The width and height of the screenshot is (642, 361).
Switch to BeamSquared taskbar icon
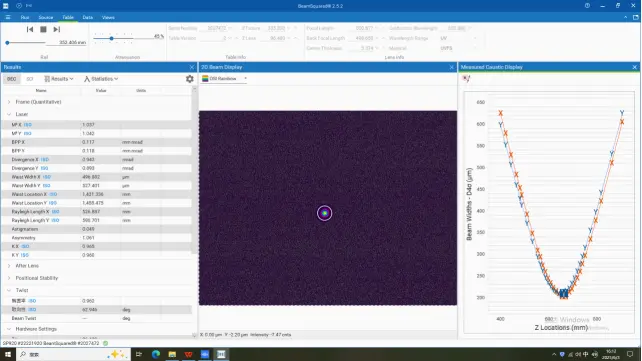coord(221,354)
